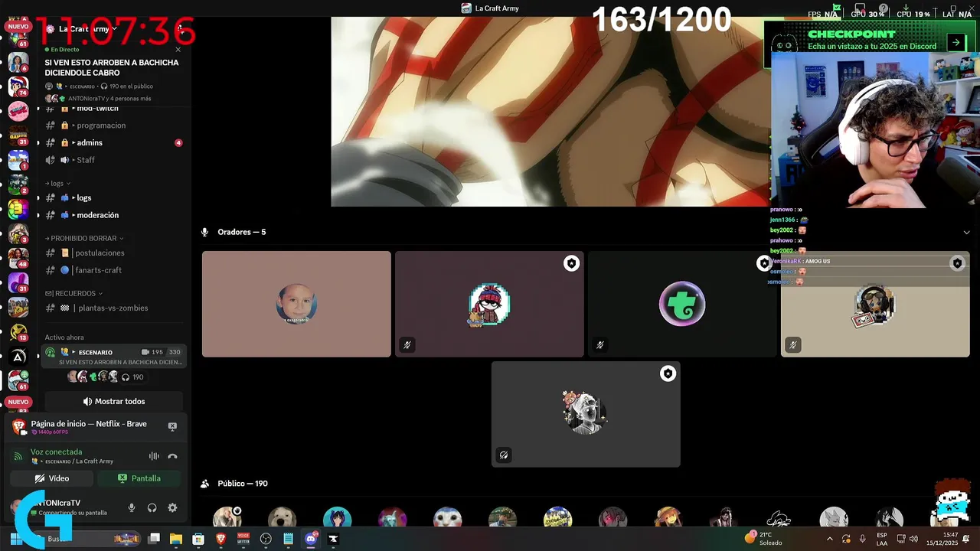This screenshot has width=980, height=551.
Task: Select the bottom speaker tile with grayscale avatar
Action: point(586,414)
